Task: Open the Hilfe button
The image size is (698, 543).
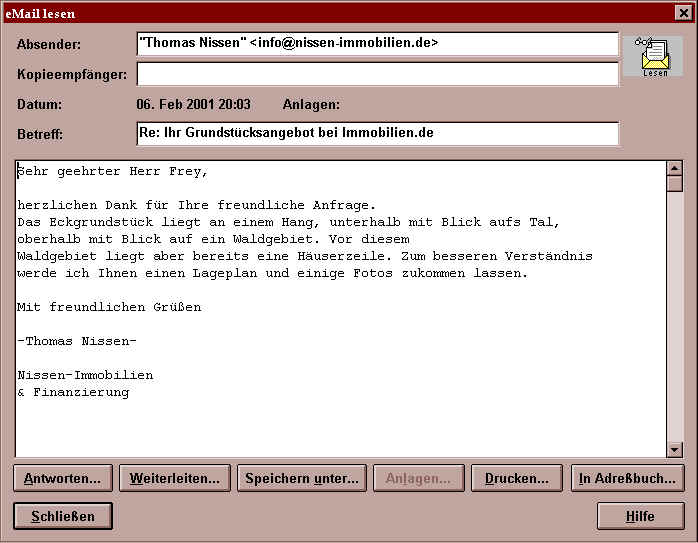Action: [641, 516]
